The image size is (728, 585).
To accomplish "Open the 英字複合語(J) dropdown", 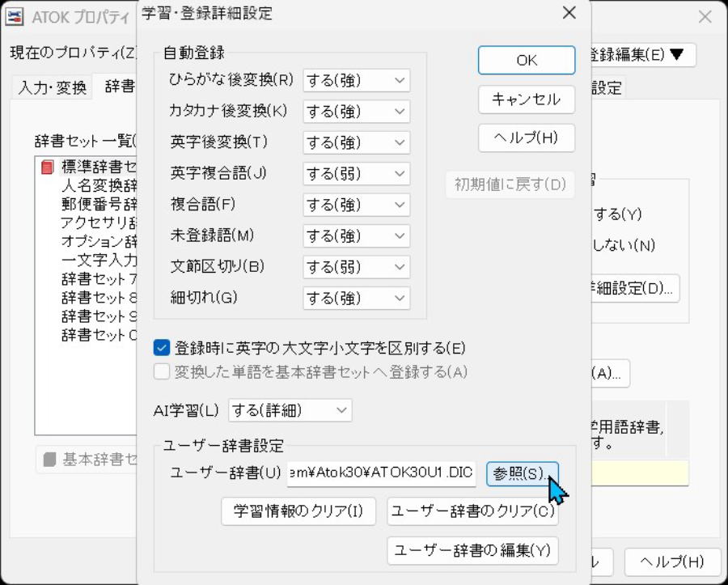I will [356, 174].
